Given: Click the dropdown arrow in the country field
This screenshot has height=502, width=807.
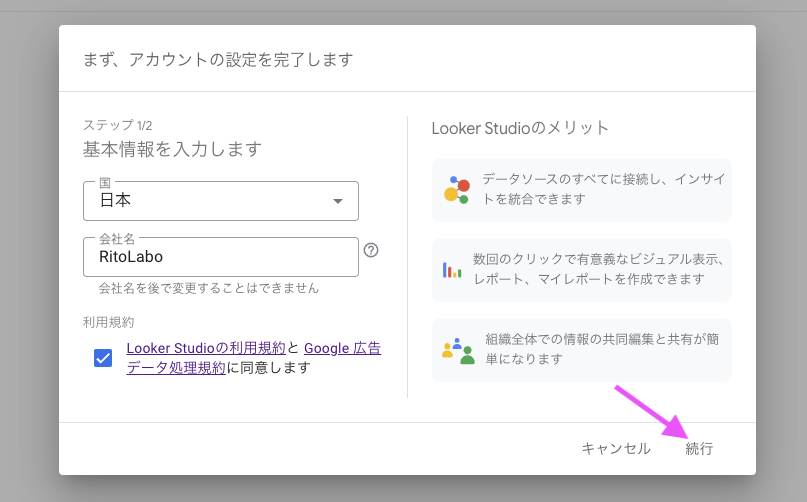Looking at the screenshot, I should (338, 201).
